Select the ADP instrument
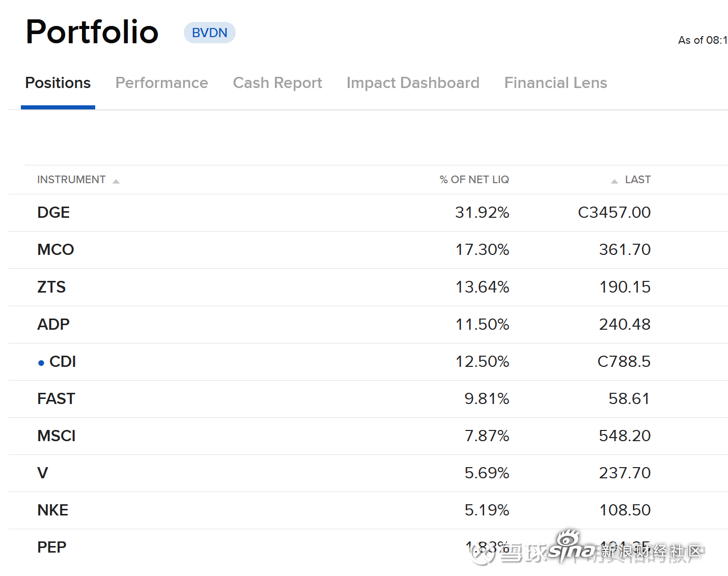Screen dimensions: 728x576 pos(53,324)
